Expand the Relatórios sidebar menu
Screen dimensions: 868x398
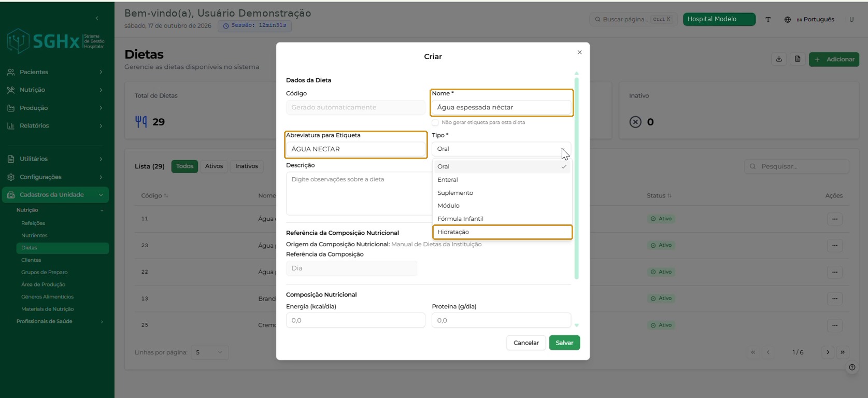click(x=55, y=125)
